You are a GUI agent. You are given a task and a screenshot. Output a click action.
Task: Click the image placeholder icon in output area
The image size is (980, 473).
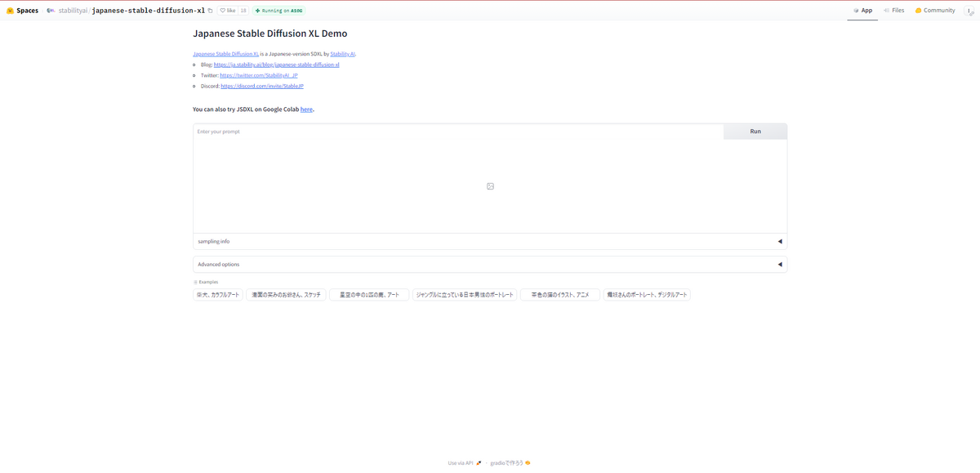point(490,186)
